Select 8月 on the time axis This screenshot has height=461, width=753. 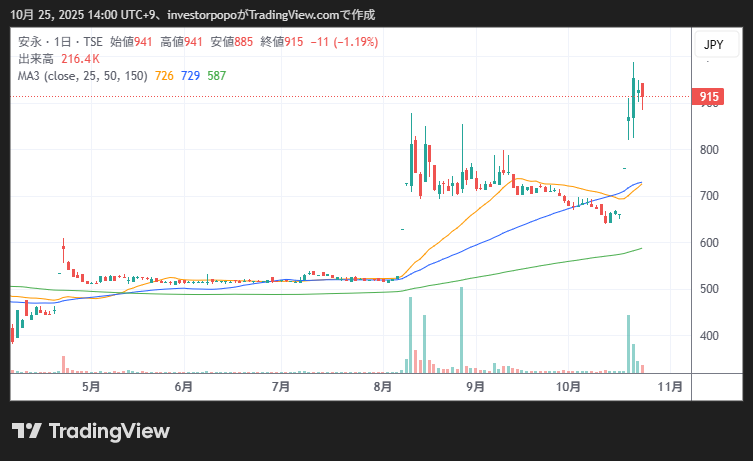[381, 386]
